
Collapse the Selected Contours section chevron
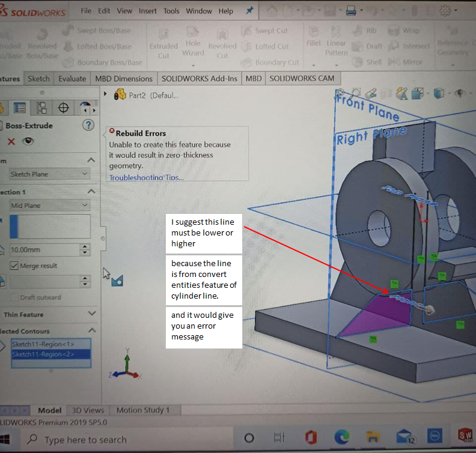(x=92, y=330)
